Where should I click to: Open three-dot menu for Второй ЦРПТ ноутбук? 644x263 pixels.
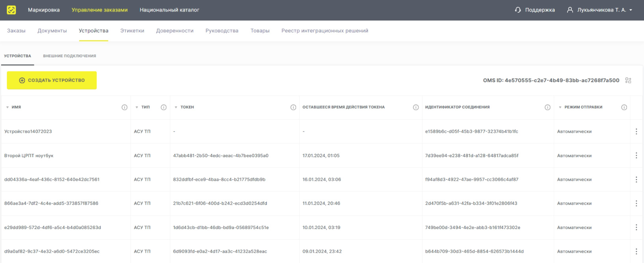(636, 156)
